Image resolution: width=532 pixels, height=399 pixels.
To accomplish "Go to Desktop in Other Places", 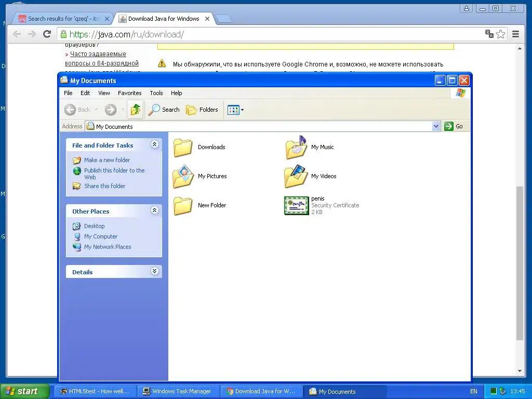I will click(95, 226).
